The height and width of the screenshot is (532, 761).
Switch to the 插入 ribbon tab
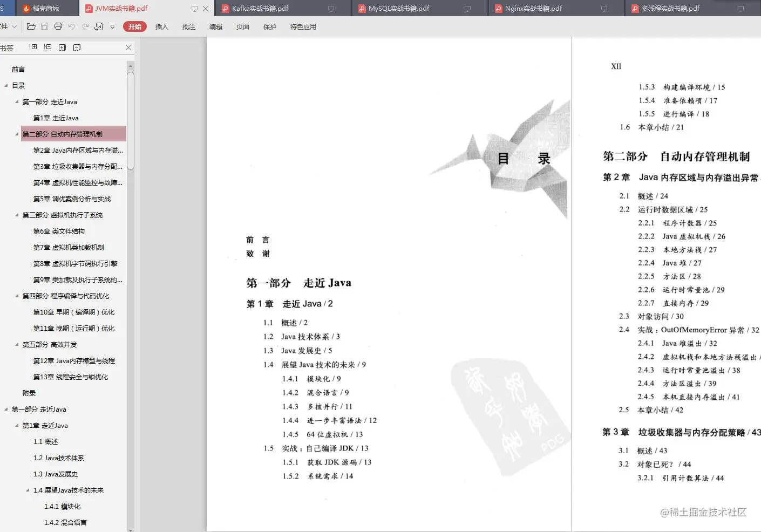click(x=161, y=26)
